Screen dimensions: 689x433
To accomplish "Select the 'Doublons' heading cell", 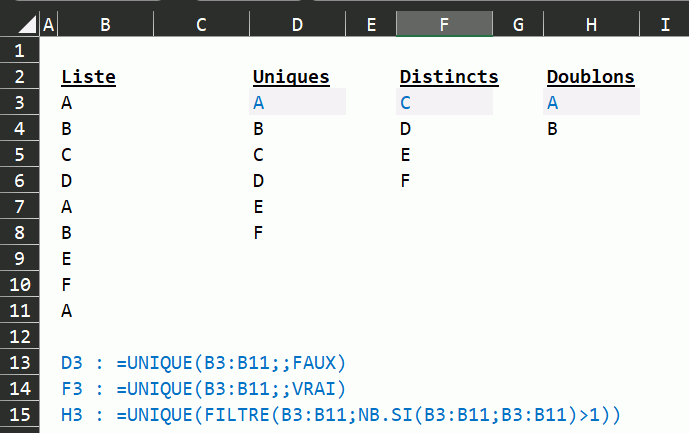I will point(590,76).
